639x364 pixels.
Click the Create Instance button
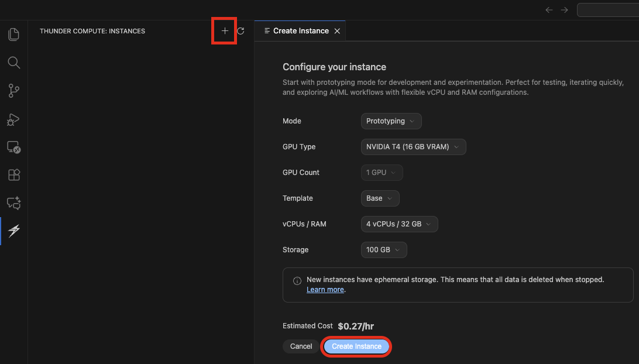pos(356,346)
